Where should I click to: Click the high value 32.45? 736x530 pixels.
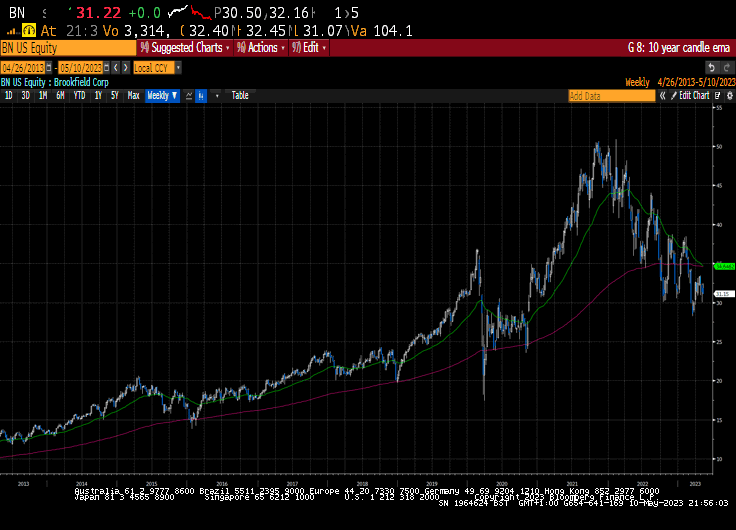(266, 31)
